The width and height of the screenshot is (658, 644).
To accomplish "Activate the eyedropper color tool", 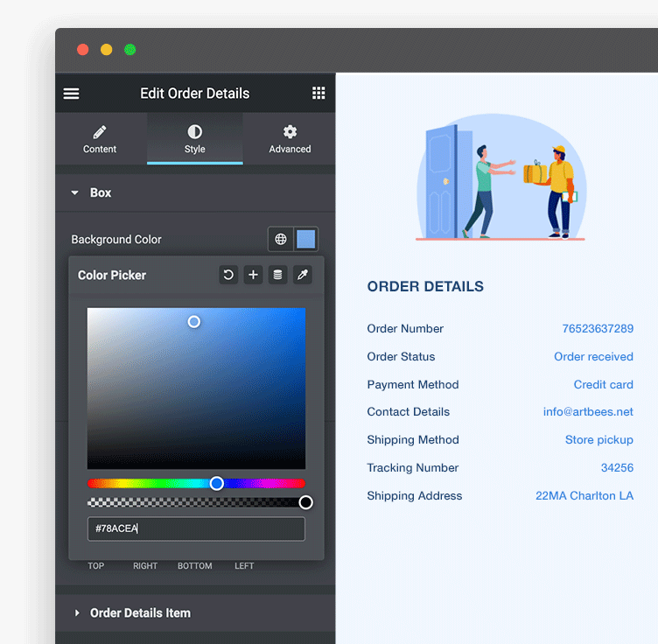I will 302,275.
